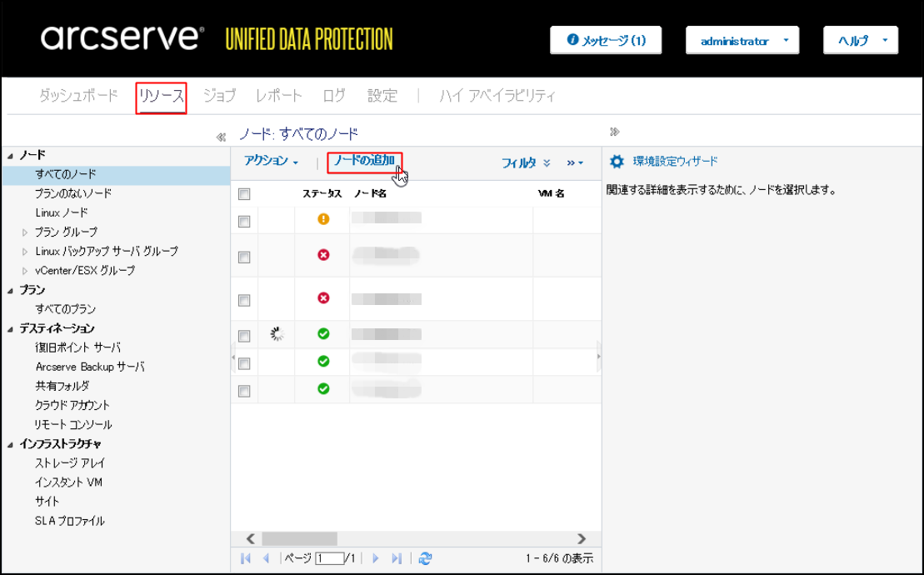924x575 pixels.
Task: Open the アクション dropdown
Action: point(271,161)
